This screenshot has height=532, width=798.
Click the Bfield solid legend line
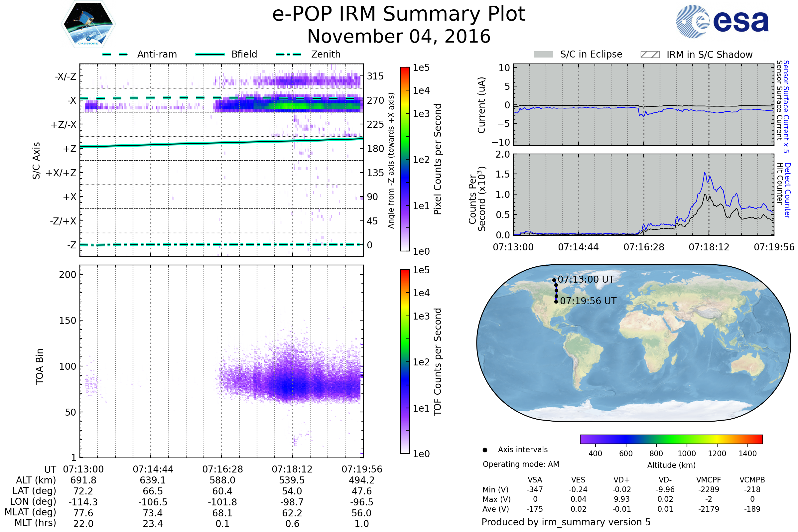point(210,54)
